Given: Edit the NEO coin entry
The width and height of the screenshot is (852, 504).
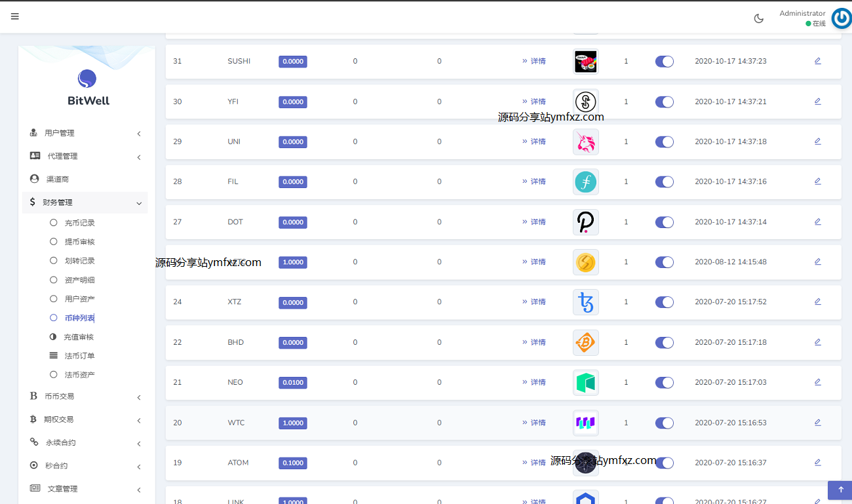Looking at the screenshot, I should tap(817, 382).
